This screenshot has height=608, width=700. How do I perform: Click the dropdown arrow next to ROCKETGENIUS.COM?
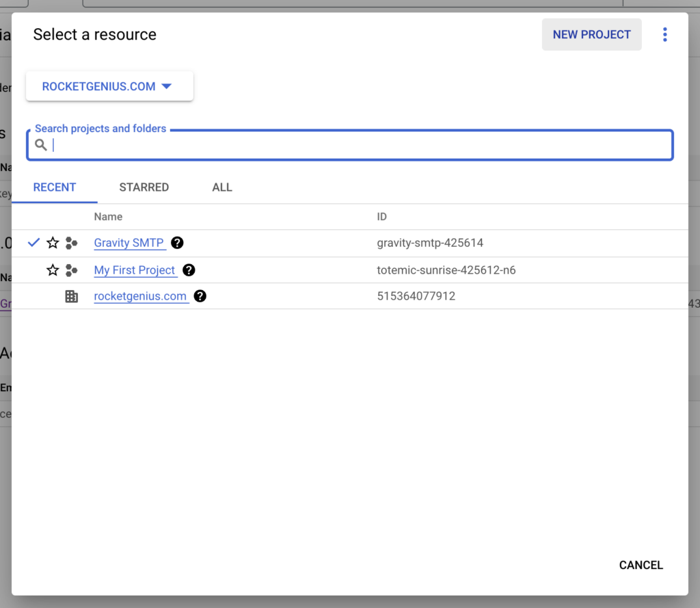[166, 86]
